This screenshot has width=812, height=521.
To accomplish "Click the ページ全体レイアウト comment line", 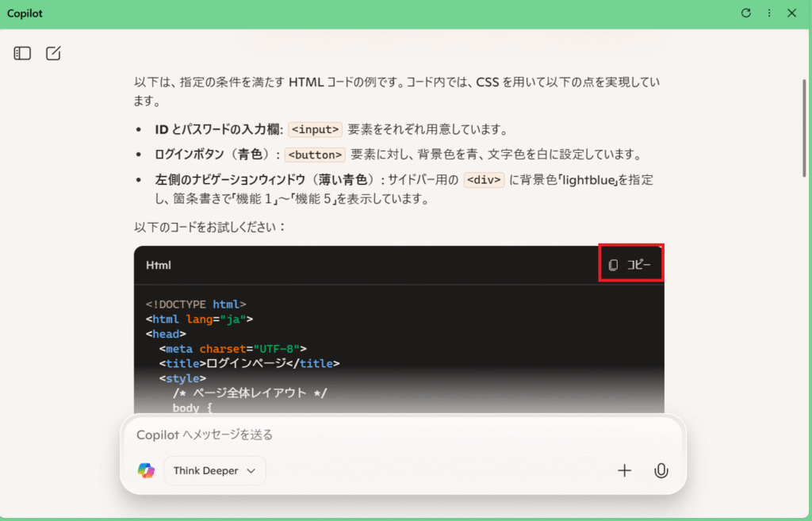I will tap(250, 393).
